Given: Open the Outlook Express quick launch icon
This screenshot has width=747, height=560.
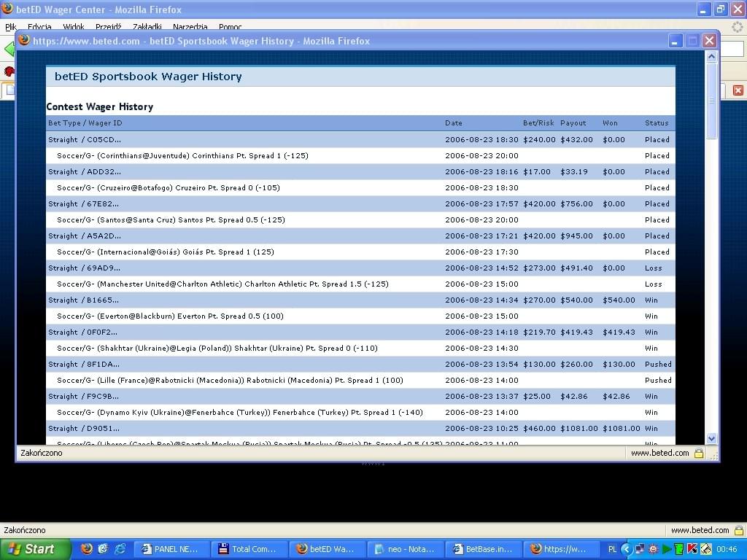Looking at the screenshot, I should (x=103, y=548).
